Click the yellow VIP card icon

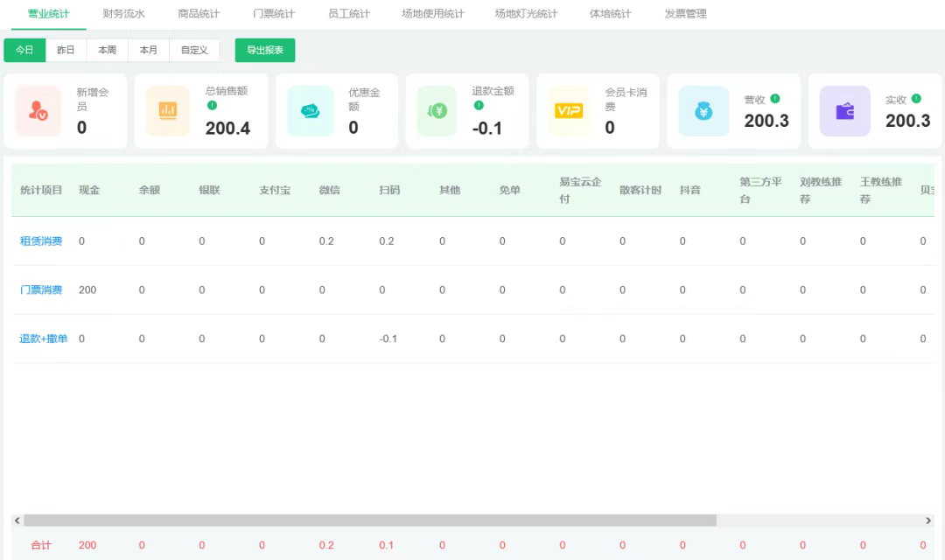coord(569,111)
